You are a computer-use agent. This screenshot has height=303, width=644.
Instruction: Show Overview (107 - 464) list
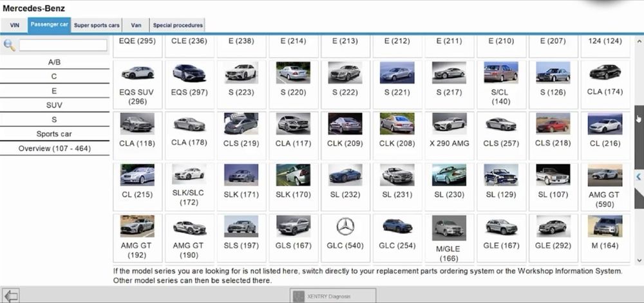[x=54, y=148]
